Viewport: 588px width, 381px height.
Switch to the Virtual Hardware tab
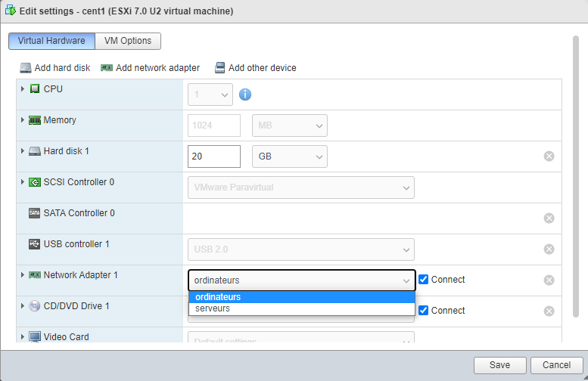tap(51, 41)
